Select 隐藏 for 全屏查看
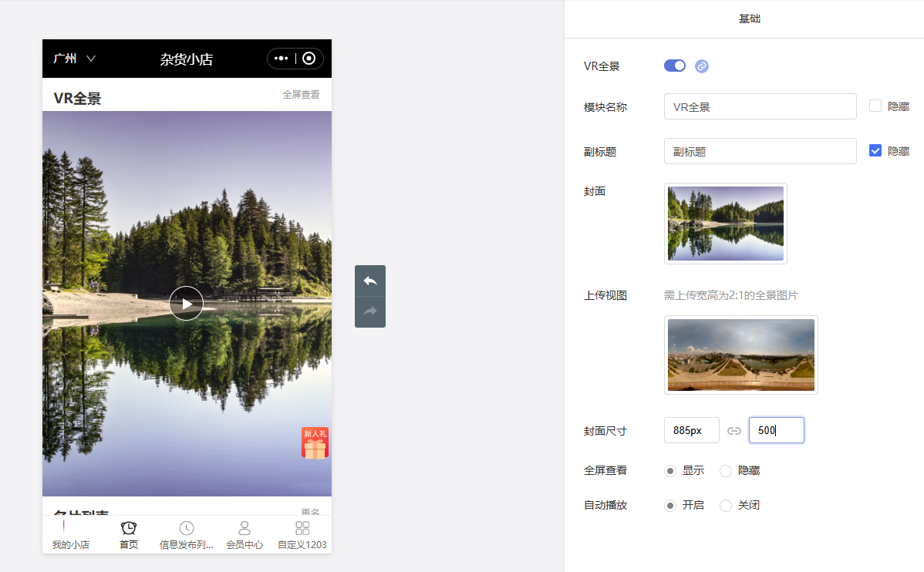This screenshot has height=572, width=924. tap(726, 471)
